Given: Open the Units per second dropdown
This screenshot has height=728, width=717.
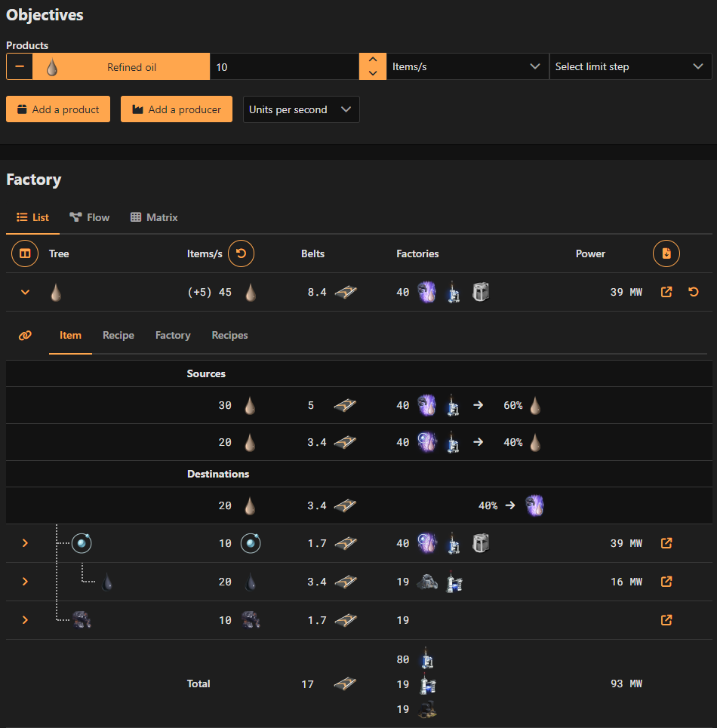Looking at the screenshot, I should [x=301, y=109].
